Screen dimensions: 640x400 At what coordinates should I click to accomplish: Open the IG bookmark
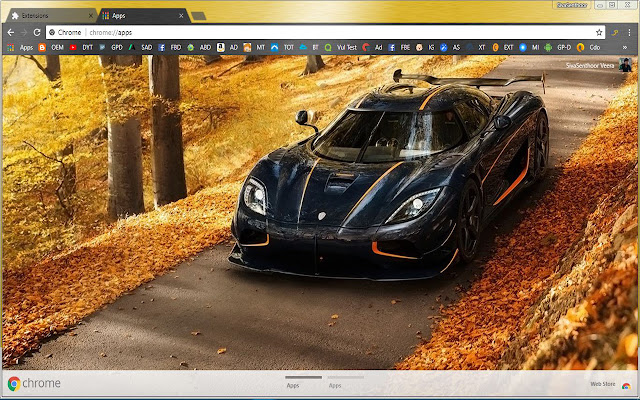tap(425, 47)
